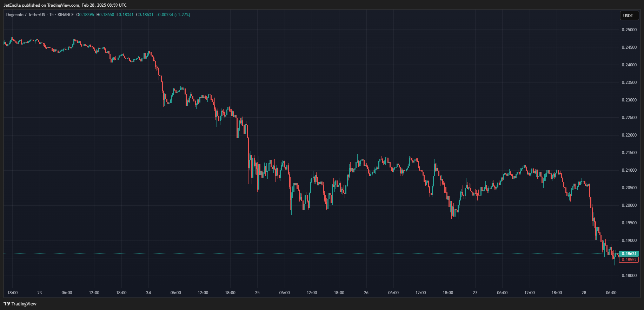The height and width of the screenshot is (310, 644).
Task: Click the high value H0.18650
Action: (105, 15)
